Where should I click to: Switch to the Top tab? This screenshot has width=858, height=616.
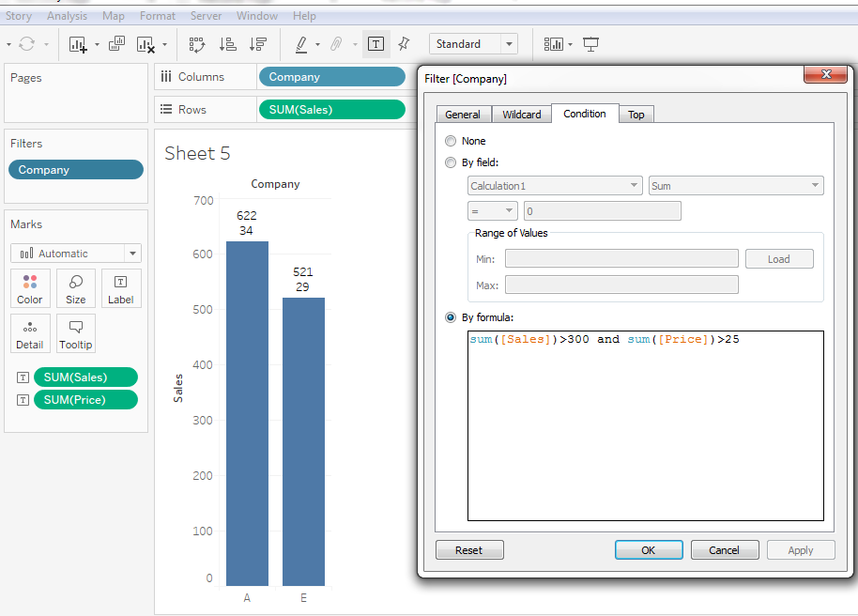(x=636, y=115)
